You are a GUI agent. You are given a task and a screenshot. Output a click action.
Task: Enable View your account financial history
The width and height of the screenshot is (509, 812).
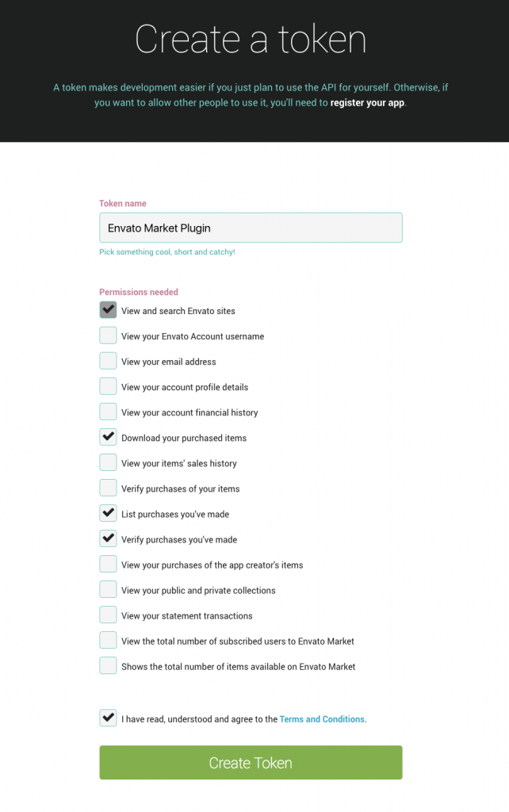[x=108, y=412]
